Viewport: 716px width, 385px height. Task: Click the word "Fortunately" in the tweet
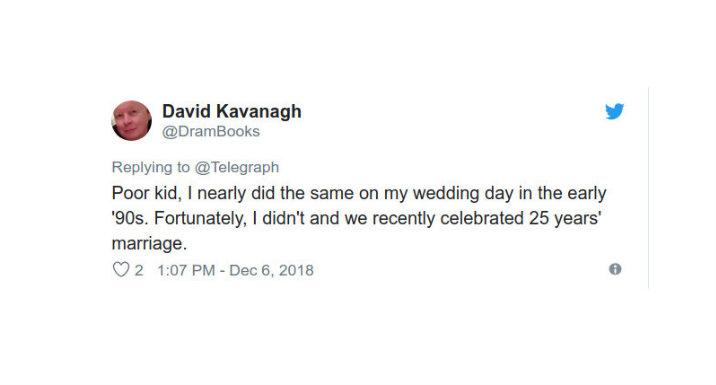pos(200,218)
